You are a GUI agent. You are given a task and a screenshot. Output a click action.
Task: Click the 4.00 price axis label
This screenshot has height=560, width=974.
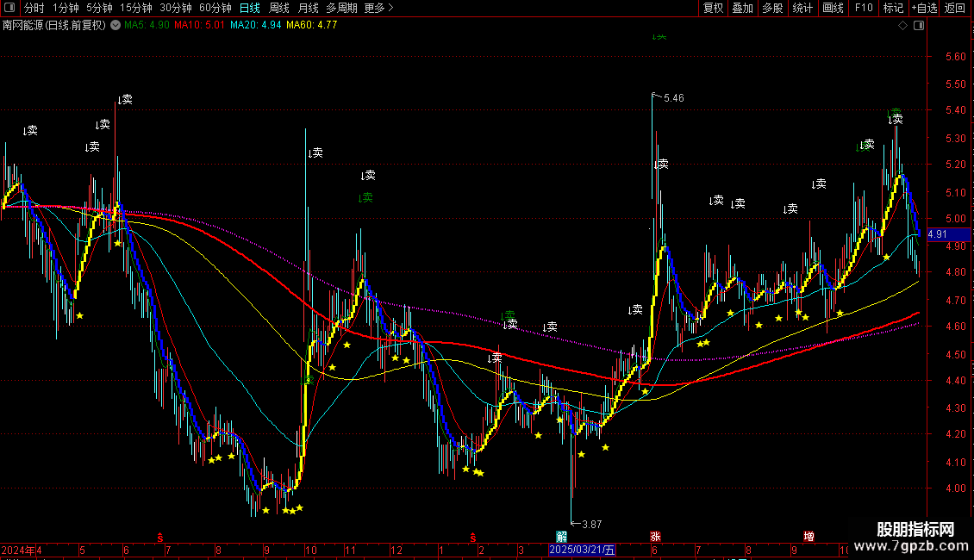pos(955,488)
